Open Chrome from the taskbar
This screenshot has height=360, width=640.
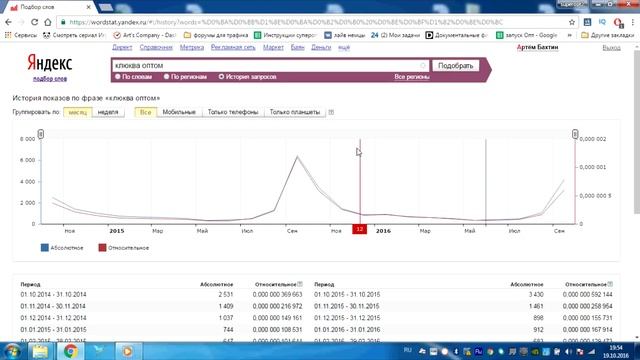pos(70,351)
